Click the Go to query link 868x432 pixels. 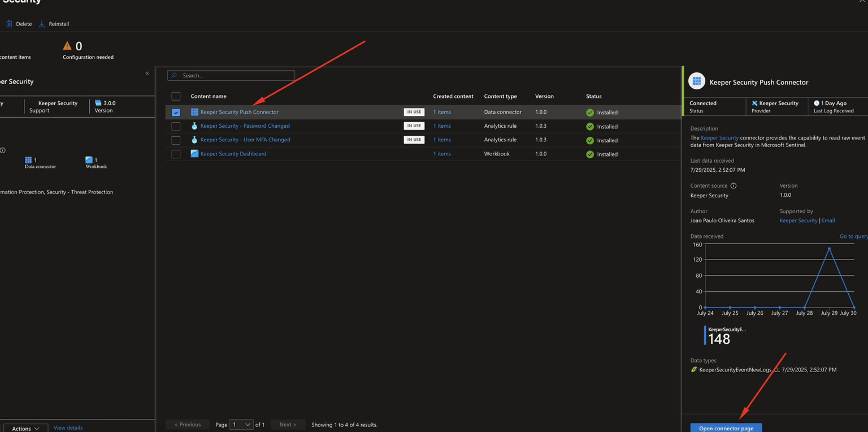[x=853, y=236]
